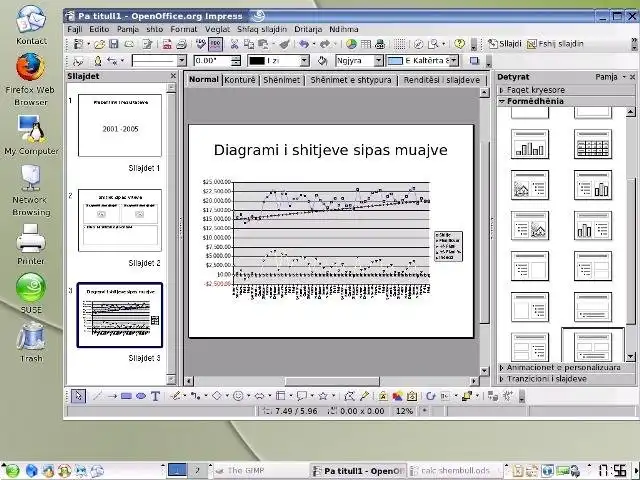Click the Print icon in the toolbar
This screenshot has height=480, width=640.
(181, 44)
